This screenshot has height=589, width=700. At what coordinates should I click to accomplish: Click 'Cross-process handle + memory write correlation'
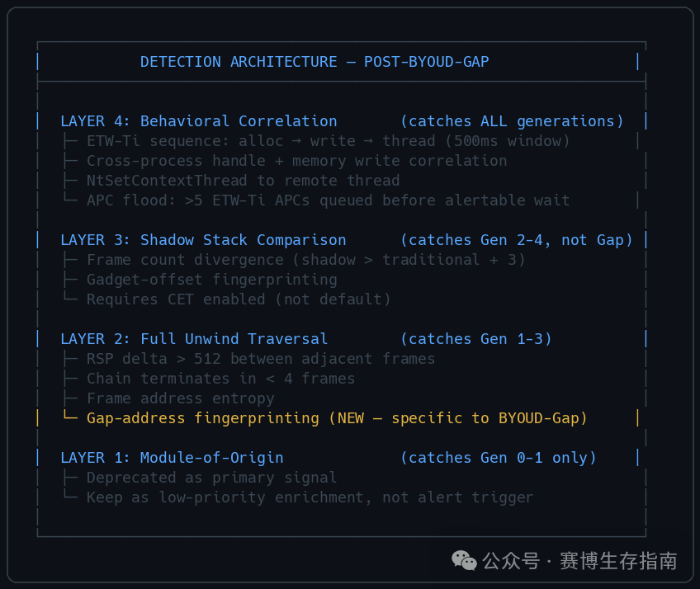pyautogui.click(x=297, y=161)
